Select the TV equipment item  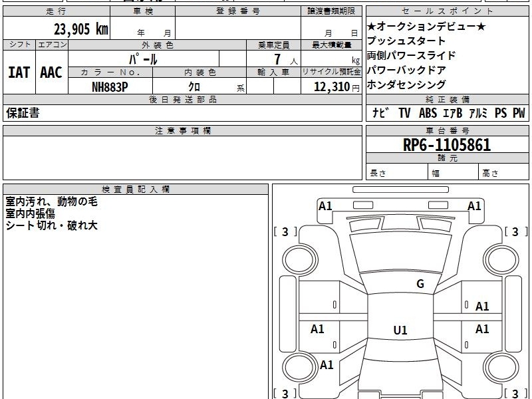point(404,113)
